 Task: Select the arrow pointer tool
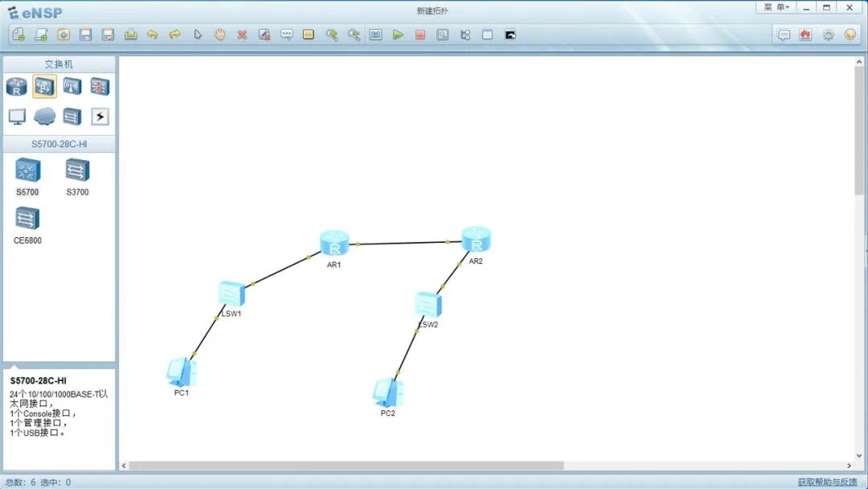point(198,35)
